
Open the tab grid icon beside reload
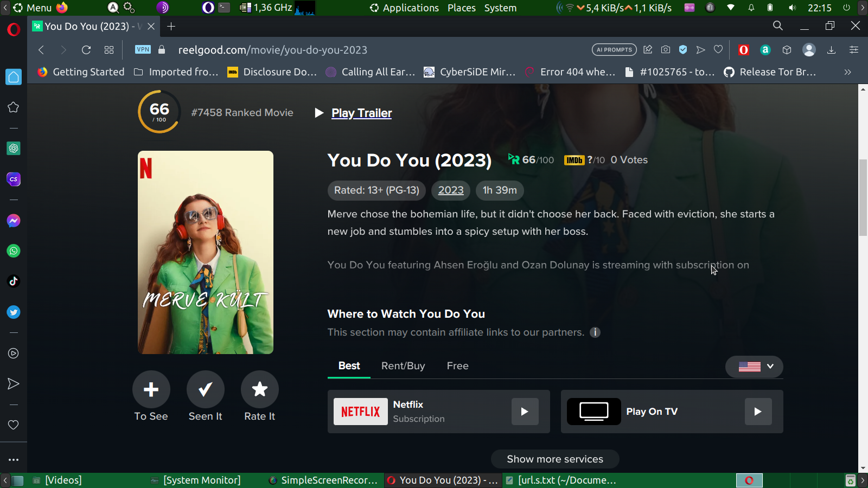pos(109,50)
